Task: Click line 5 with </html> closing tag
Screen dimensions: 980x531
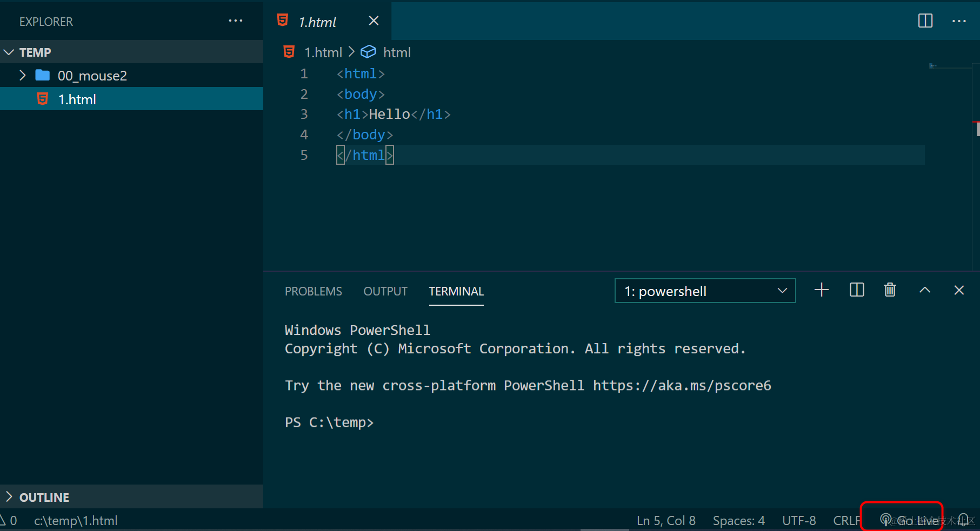Action: coord(365,155)
